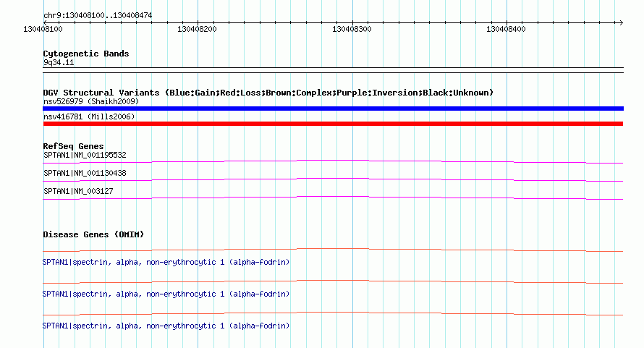The height and width of the screenshot is (348, 644).
Task: Click the RefSeq Genes track title
Action: [74, 146]
